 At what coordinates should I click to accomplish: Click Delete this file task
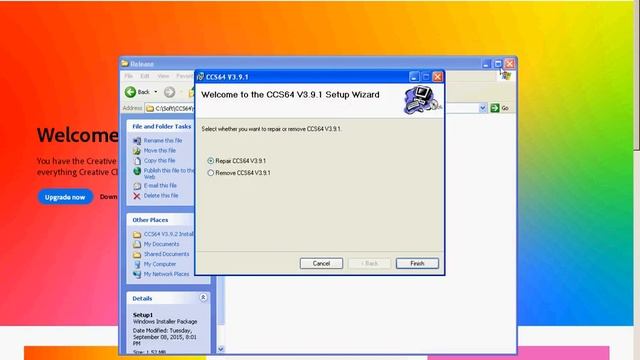(x=161, y=196)
